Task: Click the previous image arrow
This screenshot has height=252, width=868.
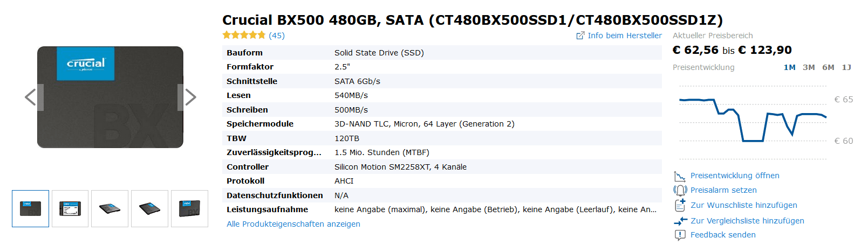Action: (x=31, y=97)
